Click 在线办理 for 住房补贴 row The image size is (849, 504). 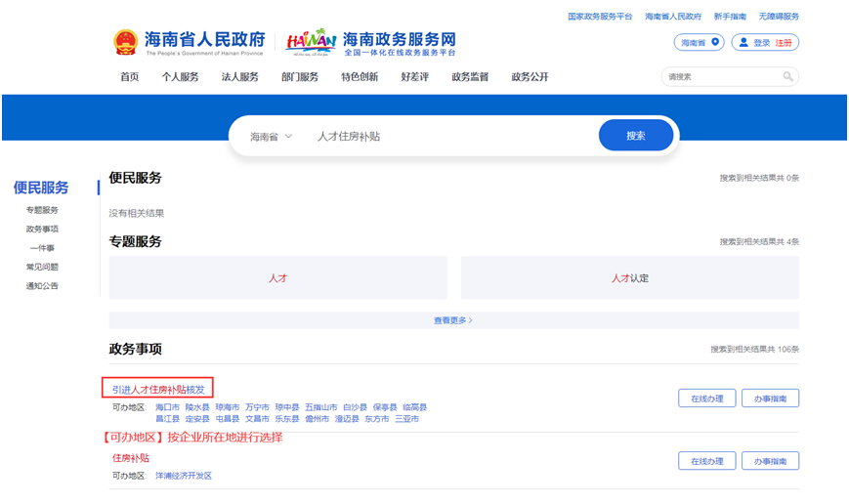(707, 461)
